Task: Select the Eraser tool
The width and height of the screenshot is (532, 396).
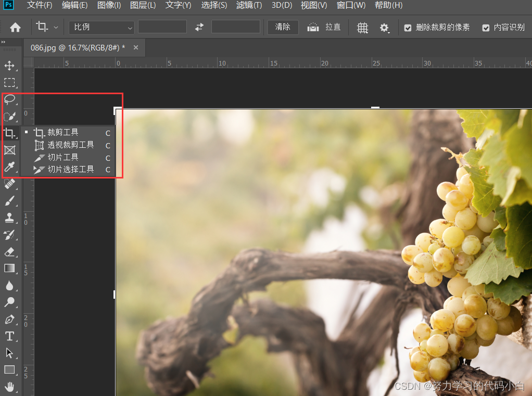Action: coord(9,251)
